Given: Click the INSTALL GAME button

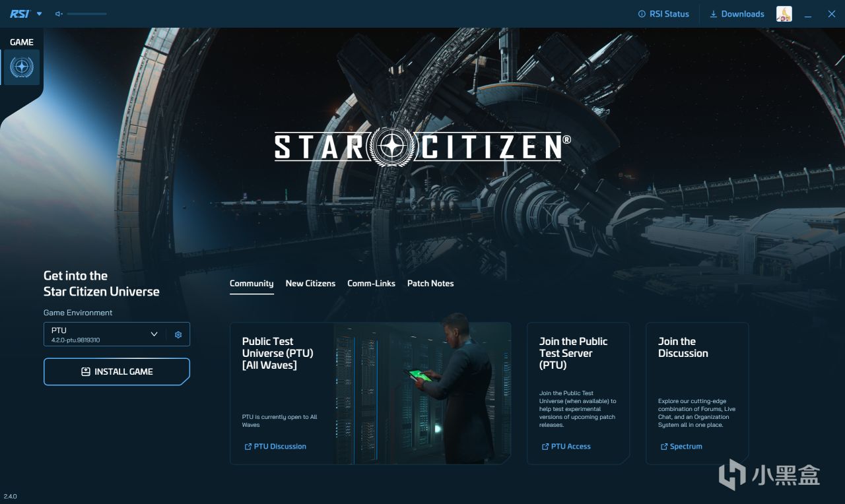Looking at the screenshot, I should [117, 372].
